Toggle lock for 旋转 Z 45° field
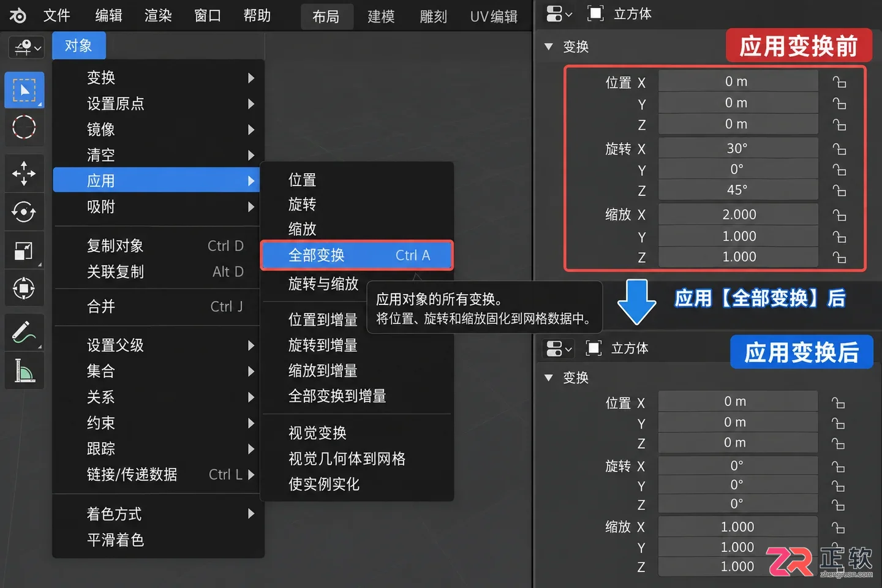 (x=839, y=191)
